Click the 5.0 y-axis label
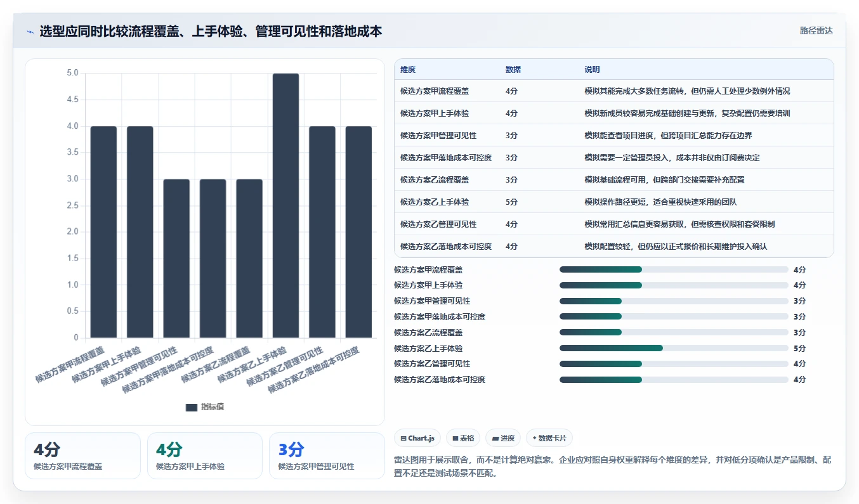This screenshot has height=504, width=859. (72, 73)
